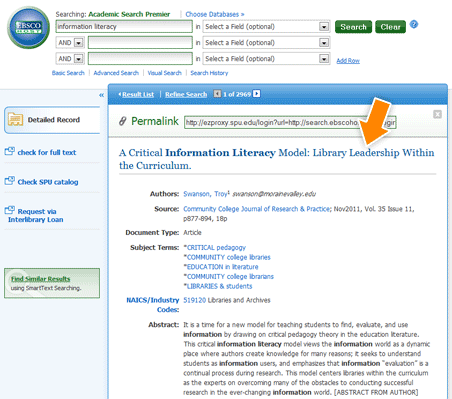Screen dimensions: 452x399
Task: Open Choose Databases link
Action: (215, 14)
